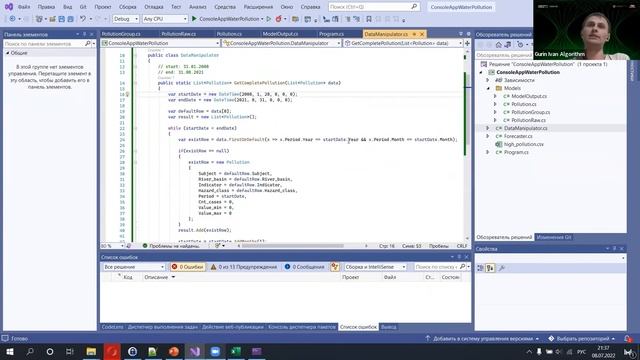This screenshot has width=640, height=360.
Task: Click the main Поиск (Ctrl+Q) search box
Action: pos(374,7)
